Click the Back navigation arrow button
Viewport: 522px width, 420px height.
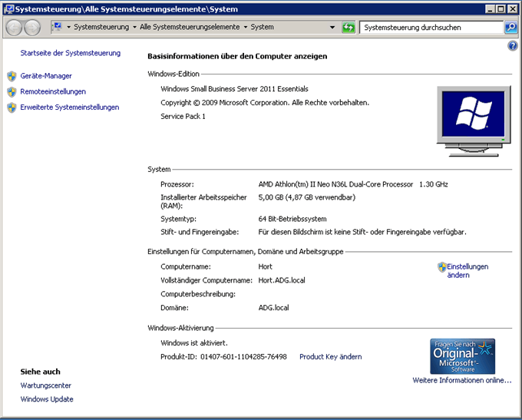pos(14,28)
